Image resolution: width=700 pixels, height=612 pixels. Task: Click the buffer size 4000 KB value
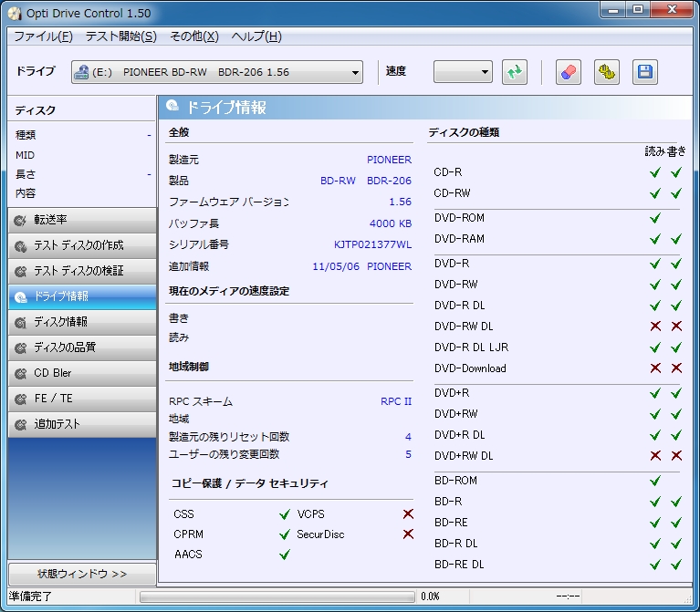point(391,223)
